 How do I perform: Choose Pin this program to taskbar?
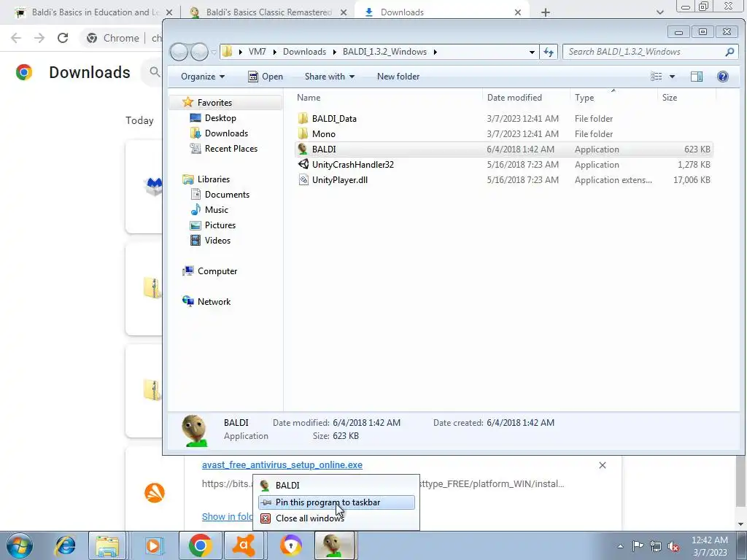coord(336,502)
